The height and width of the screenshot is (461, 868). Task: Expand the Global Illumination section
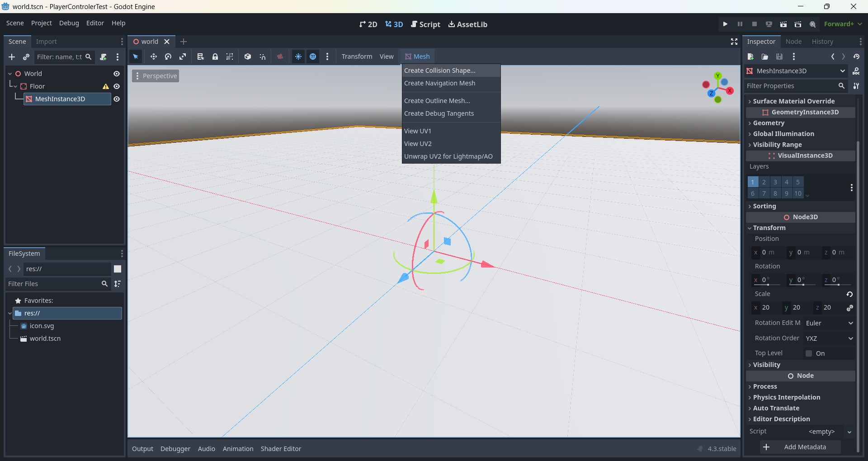784,134
